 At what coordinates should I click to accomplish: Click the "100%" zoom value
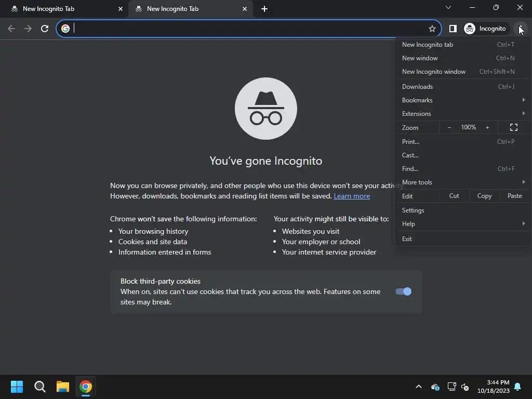(468, 127)
